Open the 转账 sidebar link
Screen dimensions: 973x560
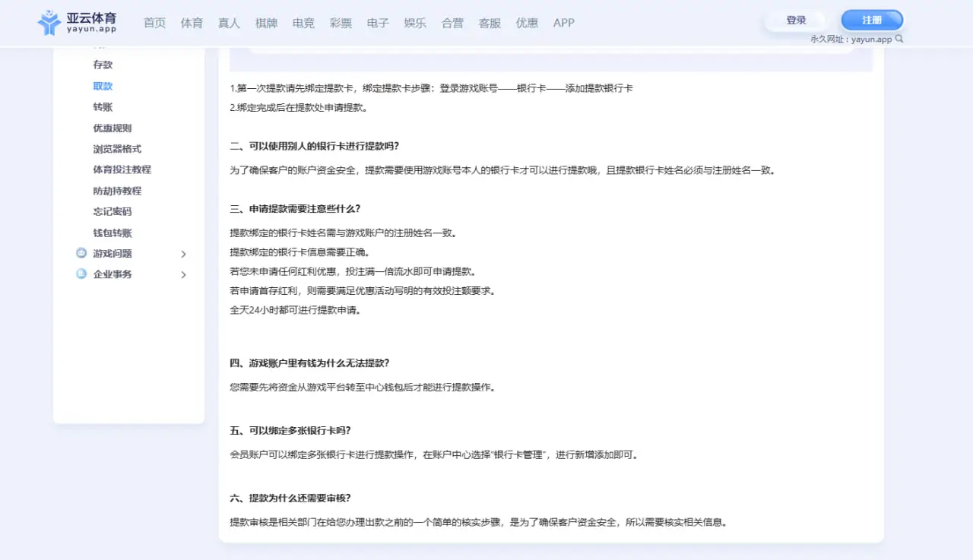(103, 107)
